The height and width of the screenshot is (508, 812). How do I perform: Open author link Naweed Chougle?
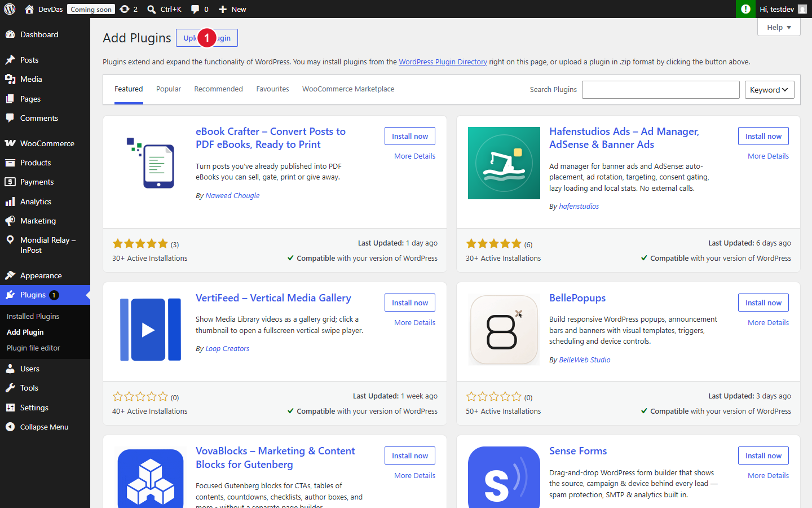pos(232,196)
